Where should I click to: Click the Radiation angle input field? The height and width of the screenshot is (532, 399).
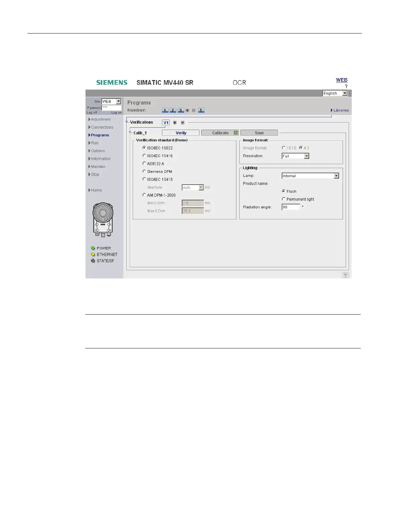pyautogui.click(x=291, y=207)
